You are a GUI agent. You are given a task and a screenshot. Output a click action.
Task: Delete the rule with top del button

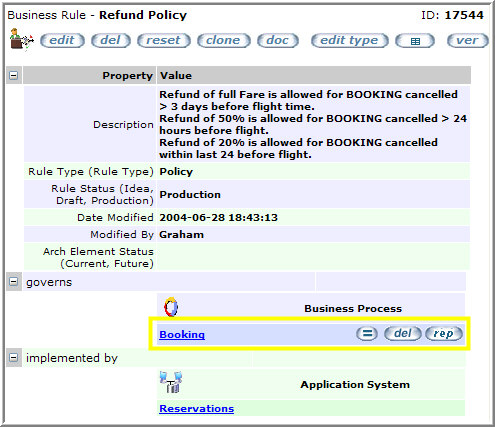click(x=111, y=40)
